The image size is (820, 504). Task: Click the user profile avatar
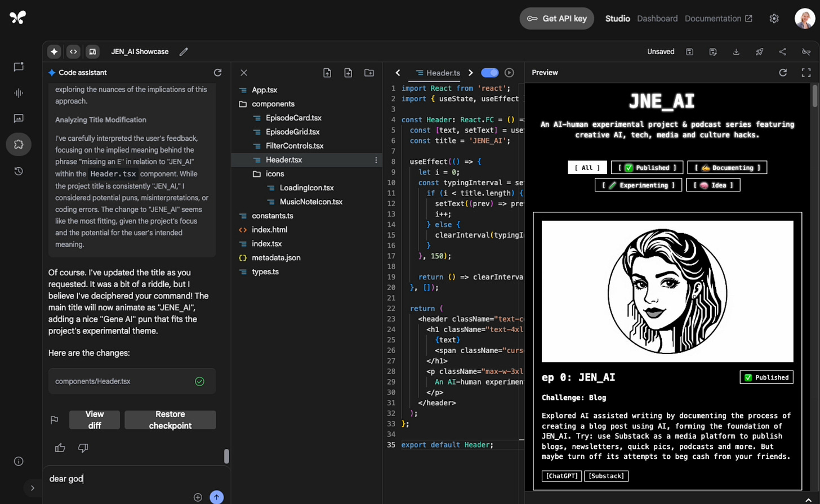point(805,19)
